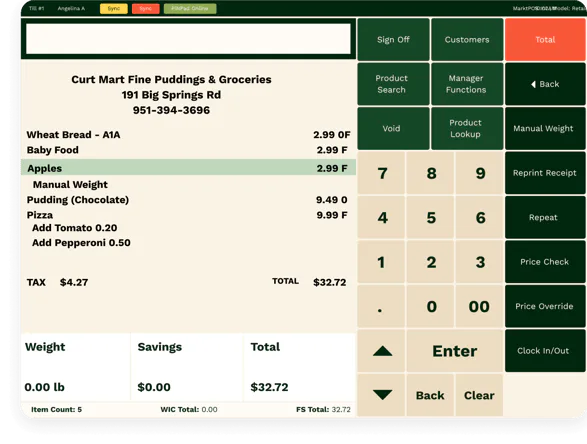Screen dimensions: 587x444
Task: Click the Angelina A cashier name
Action: click(x=71, y=8)
